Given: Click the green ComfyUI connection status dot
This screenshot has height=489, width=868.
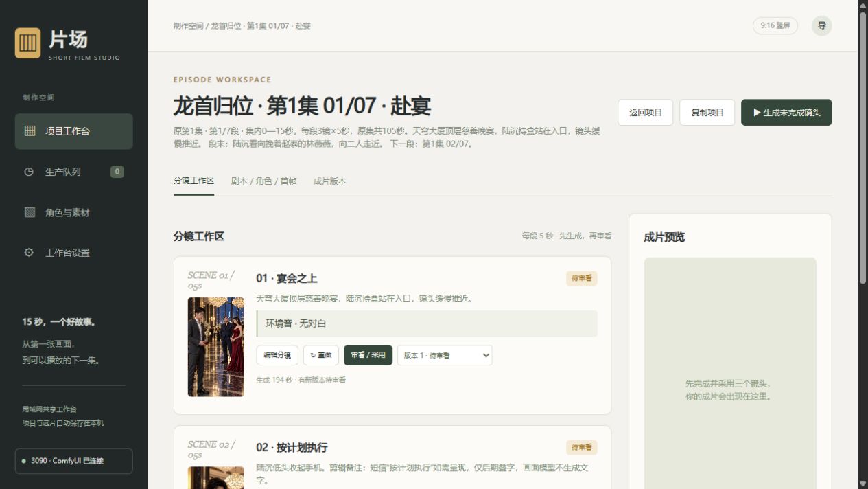Looking at the screenshot, I should (24, 461).
